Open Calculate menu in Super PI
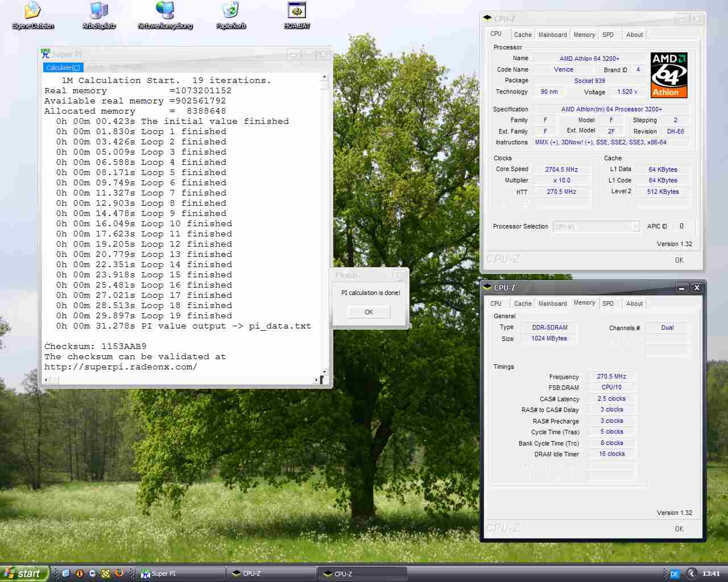The height and width of the screenshot is (582, 728). (x=63, y=68)
